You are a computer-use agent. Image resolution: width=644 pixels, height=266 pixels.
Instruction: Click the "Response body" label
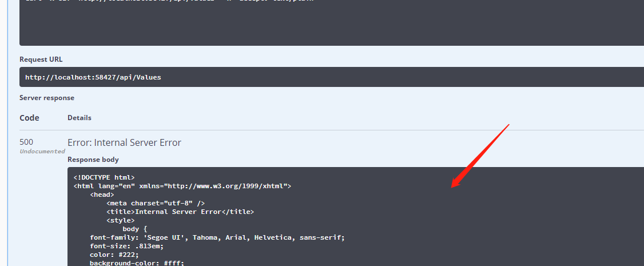[x=93, y=159]
